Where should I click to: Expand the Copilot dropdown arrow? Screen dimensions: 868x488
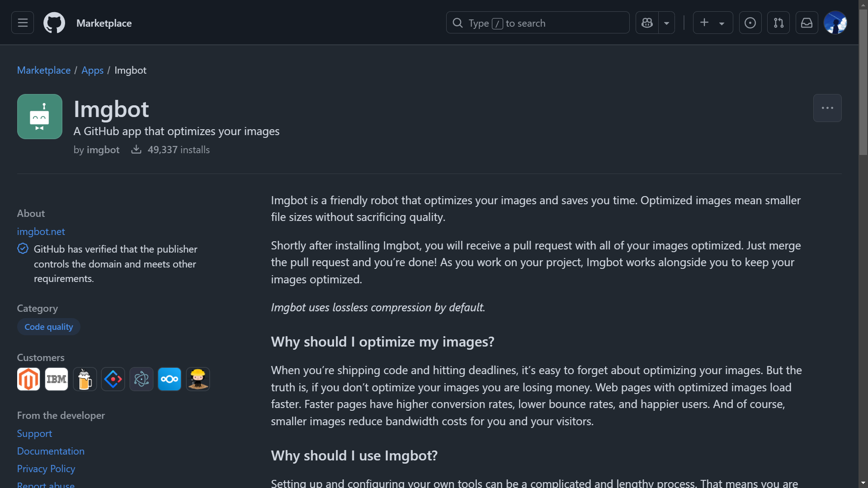click(x=666, y=23)
